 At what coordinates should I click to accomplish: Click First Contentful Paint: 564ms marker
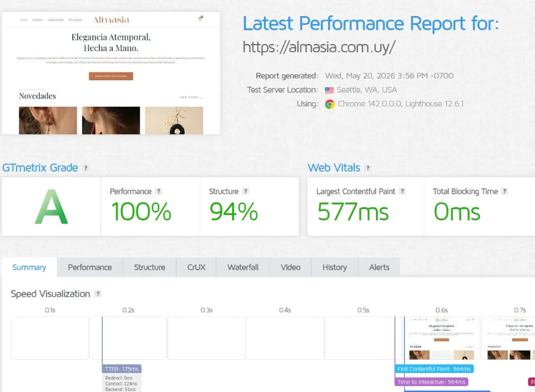coord(434,369)
